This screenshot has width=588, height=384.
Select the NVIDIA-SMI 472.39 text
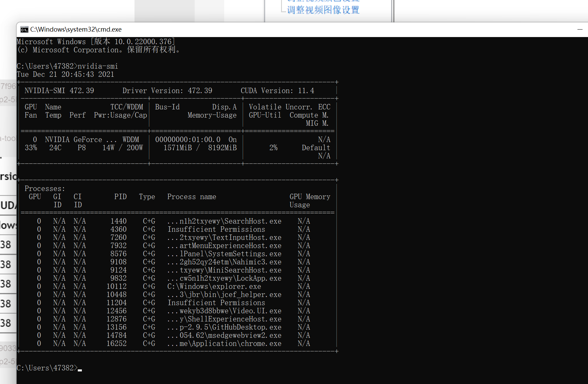(x=59, y=91)
